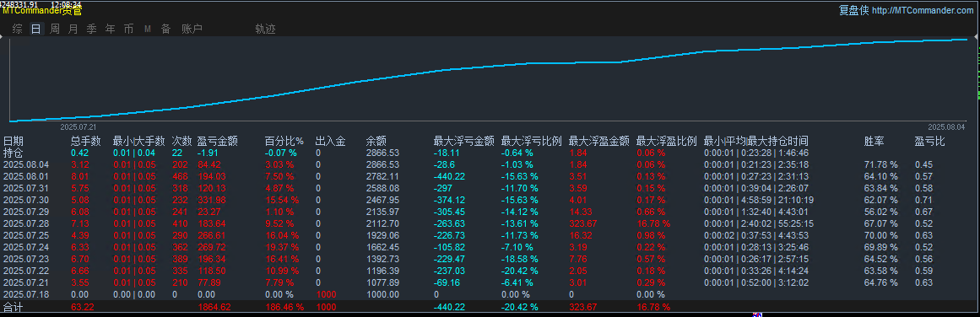The width and height of the screenshot is (980, 317).
Task: Select the 日 daily tab
Action: (x=36, y=29)
